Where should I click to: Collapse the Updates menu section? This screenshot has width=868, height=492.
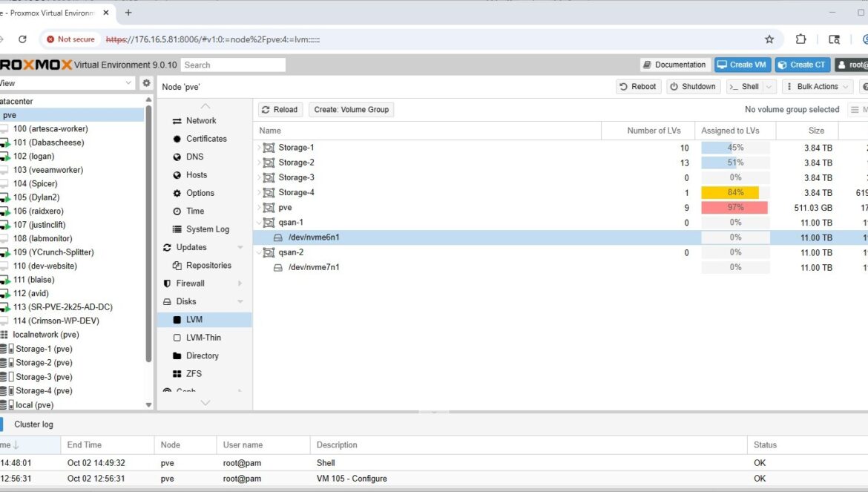click(240, 247)
